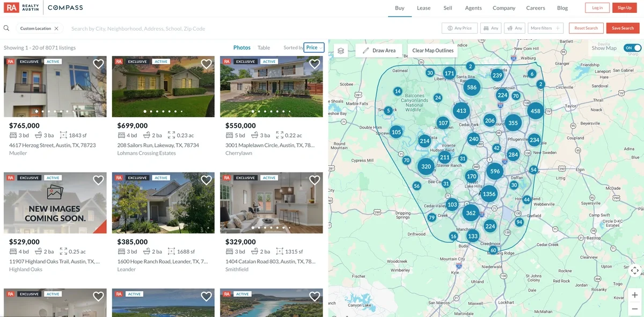Click the 1356 map cluster marker
Image resolution: width=644 pixels, height=317 pixels.
point(489,194)
